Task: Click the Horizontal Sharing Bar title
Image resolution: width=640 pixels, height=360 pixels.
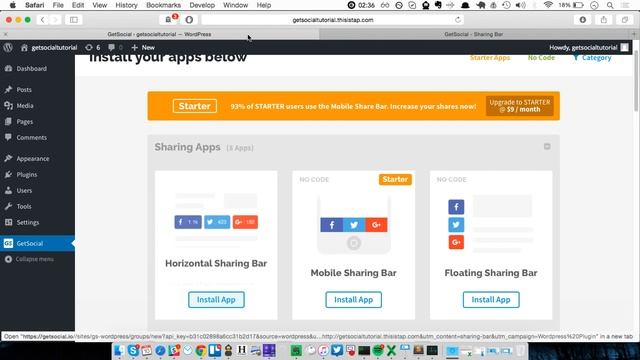Action: point(216,263)
